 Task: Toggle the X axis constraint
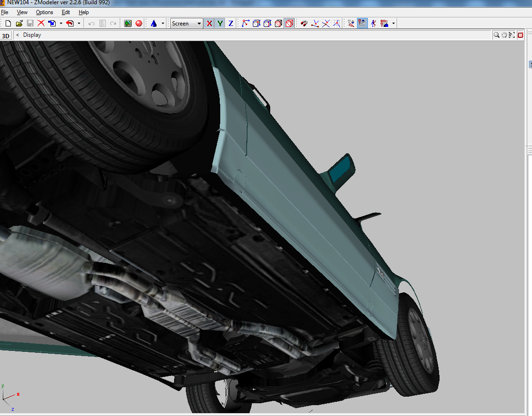point(209,23)
